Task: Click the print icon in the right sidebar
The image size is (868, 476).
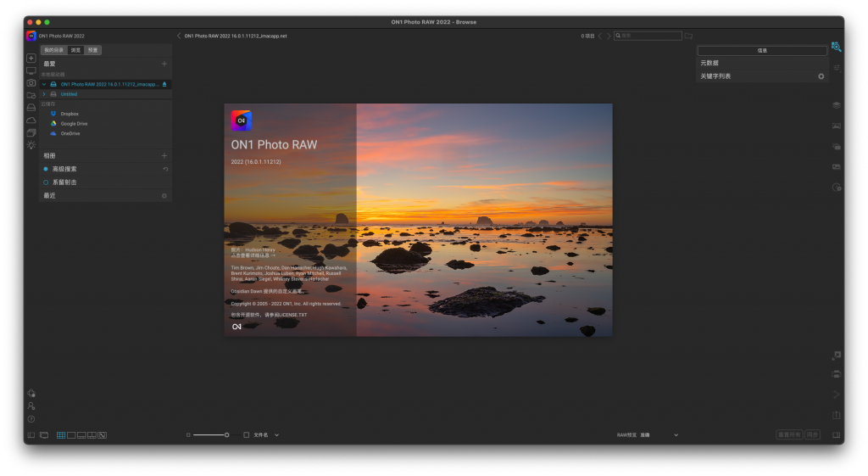Action: [x=837, y=374]
